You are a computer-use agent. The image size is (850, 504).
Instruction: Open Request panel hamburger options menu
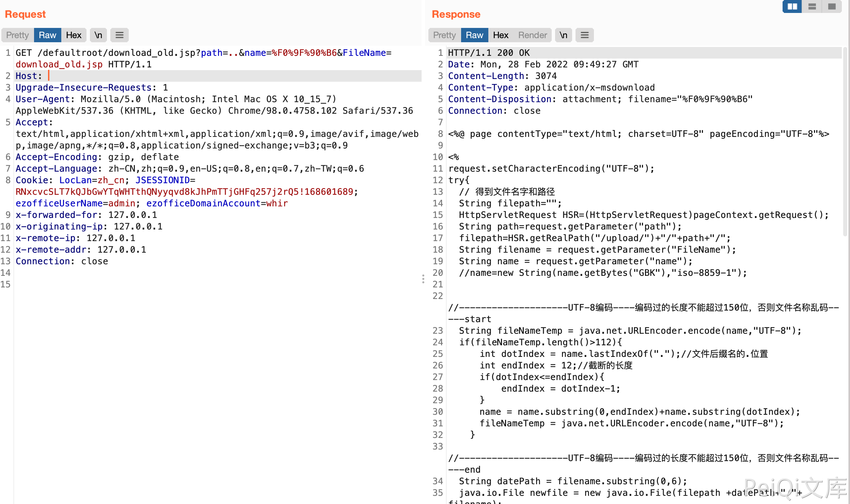pyautogui.click(x=119, y=35)
